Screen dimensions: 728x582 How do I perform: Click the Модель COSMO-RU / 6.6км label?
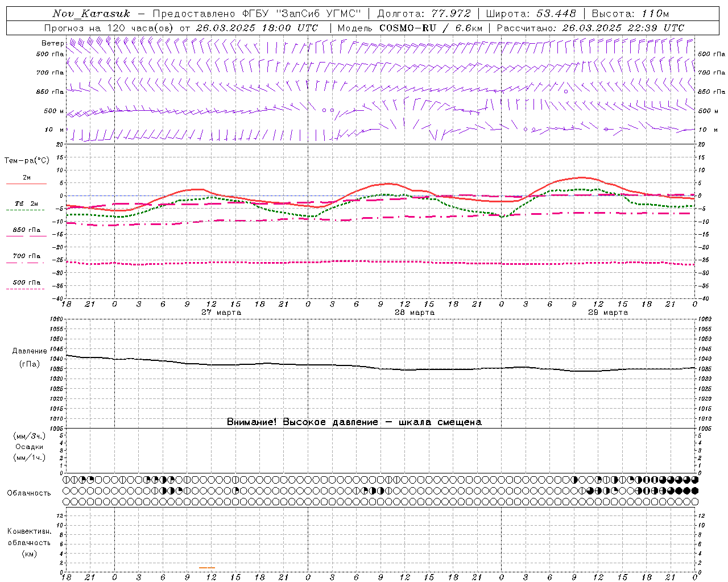[409, 28]
